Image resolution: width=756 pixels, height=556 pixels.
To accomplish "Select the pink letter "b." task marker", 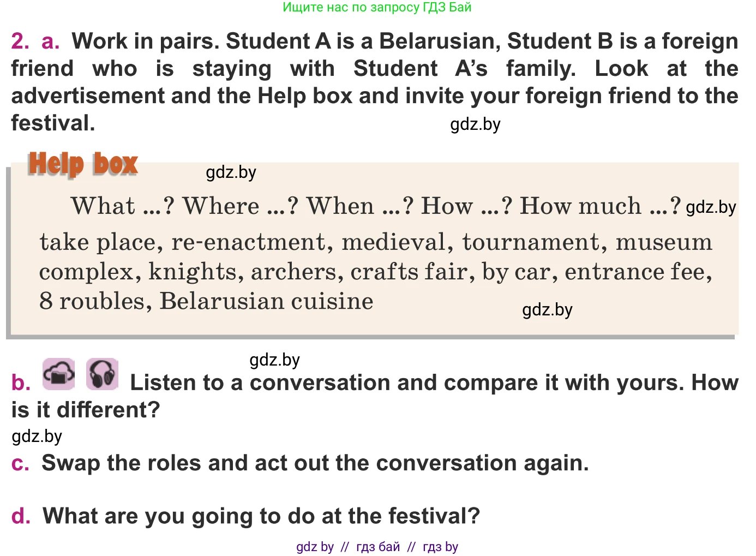I will [21, 382].
